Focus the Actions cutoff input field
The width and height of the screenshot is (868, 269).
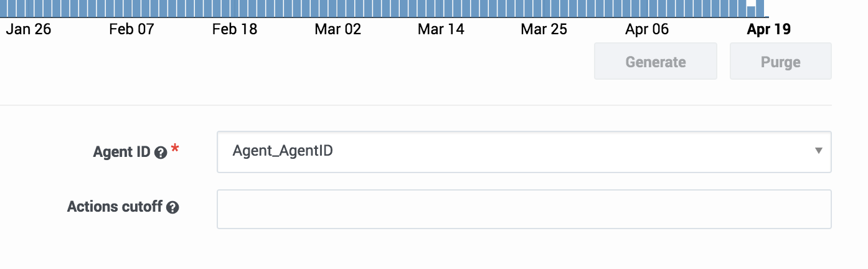click(523, 209)
